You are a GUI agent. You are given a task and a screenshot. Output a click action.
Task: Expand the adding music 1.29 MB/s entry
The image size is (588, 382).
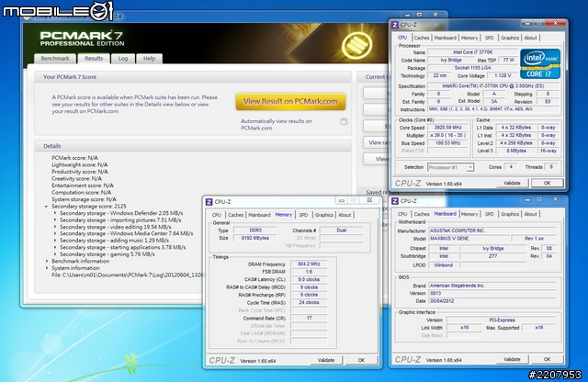coord(55,241)
